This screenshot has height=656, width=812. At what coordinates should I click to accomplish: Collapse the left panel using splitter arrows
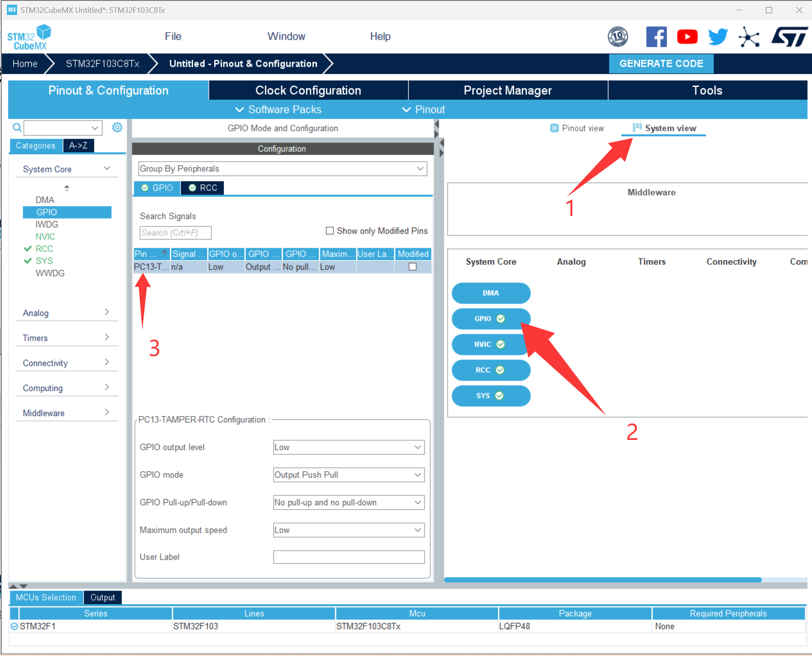[x=436, y=129]
